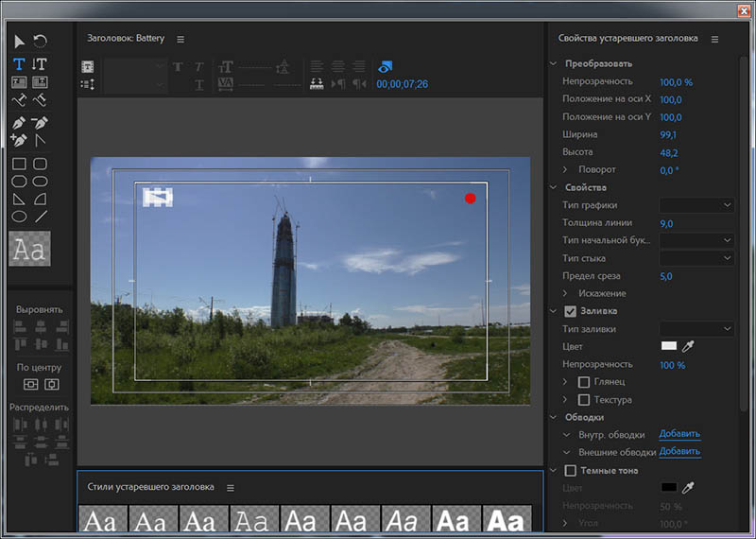Enable the Глянец checkbox
Image resolution: width=756 pixels, height=539 pixels.
click(x=584, y=382)
